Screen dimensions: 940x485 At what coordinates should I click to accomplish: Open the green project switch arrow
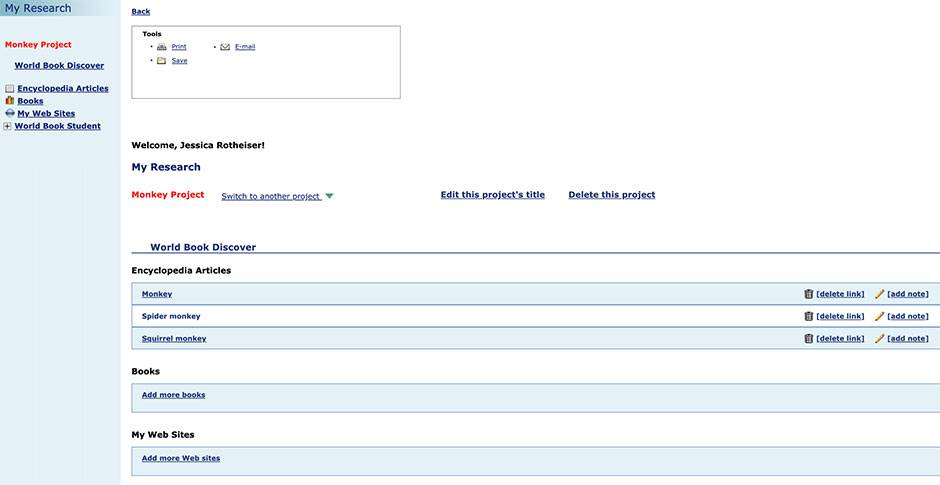[x=329, y=196]
